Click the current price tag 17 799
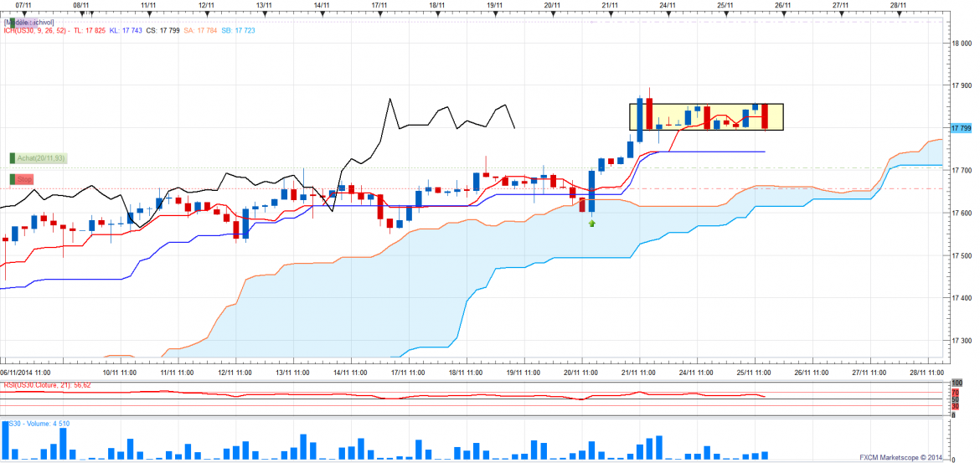This screenshot has width=980, height=463. (961, 128)
